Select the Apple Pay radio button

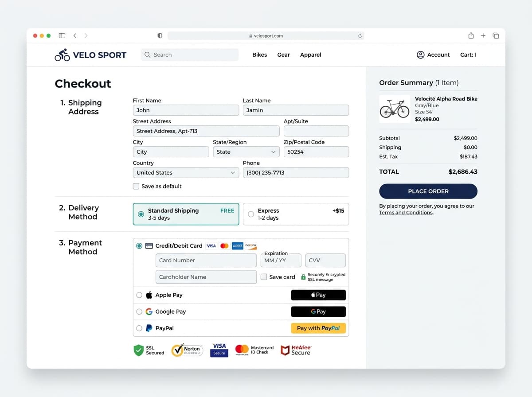139,295
